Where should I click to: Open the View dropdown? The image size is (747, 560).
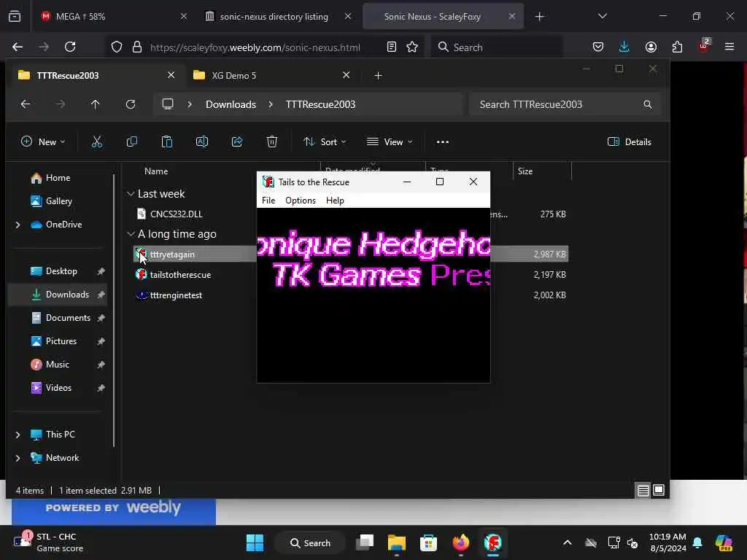coord(390,142)
